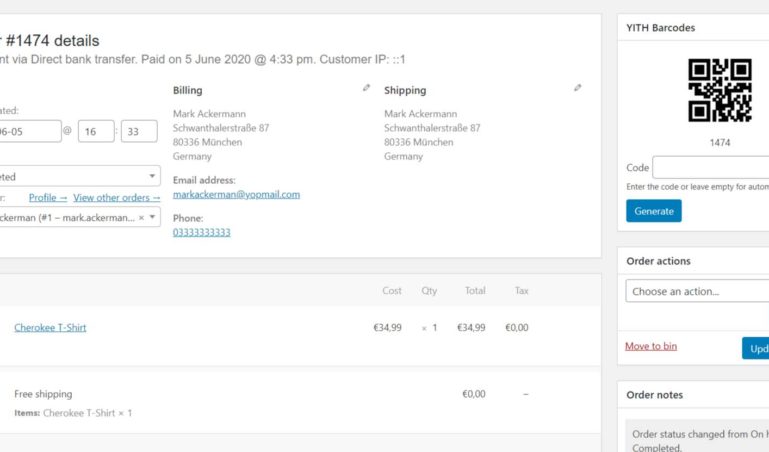Focus the barcode Code input field
The width and height of the screenshot is (769, 452).
(711, 168)
